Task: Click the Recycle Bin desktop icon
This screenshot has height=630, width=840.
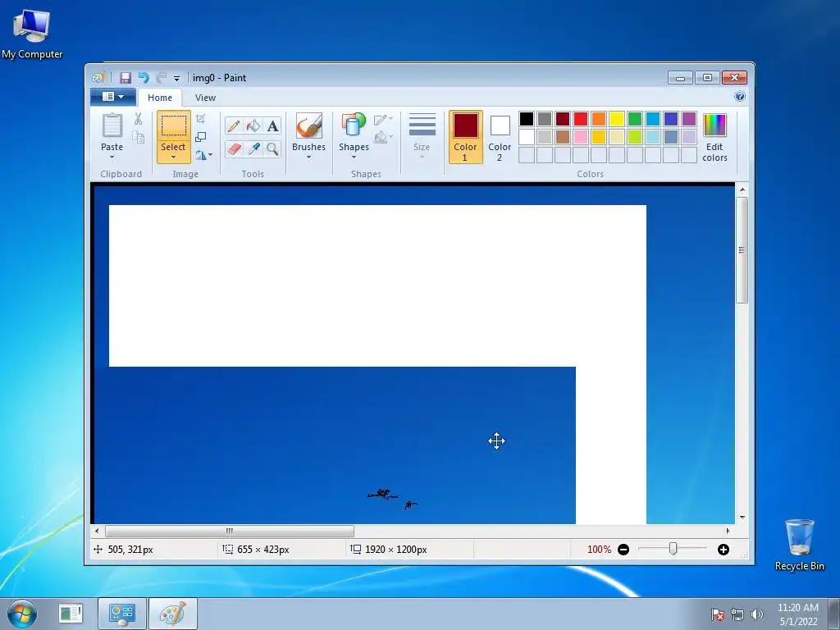Action: click(x=799, y=545)
